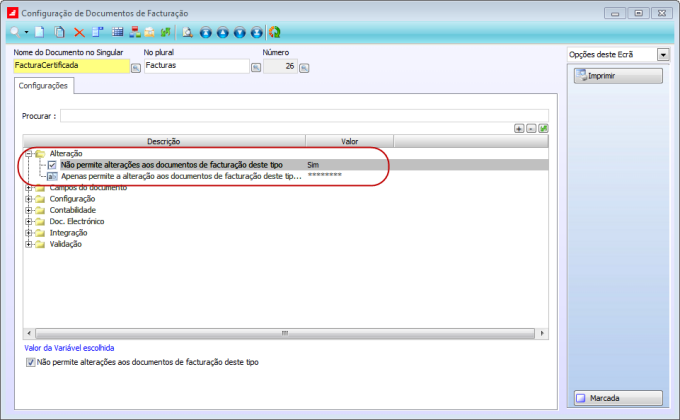Expand the Validação folder node
The image size is (680, 420).
tap(29, 244)
